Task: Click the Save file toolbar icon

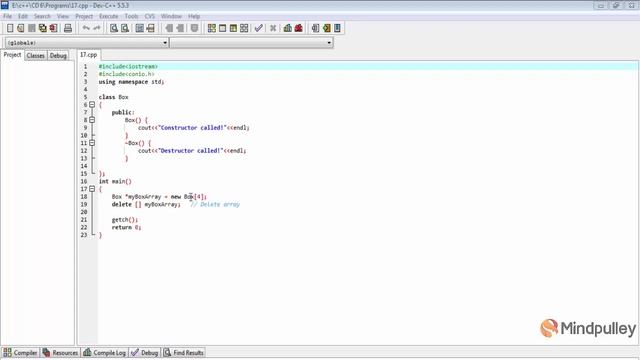Action: [31, 28]
